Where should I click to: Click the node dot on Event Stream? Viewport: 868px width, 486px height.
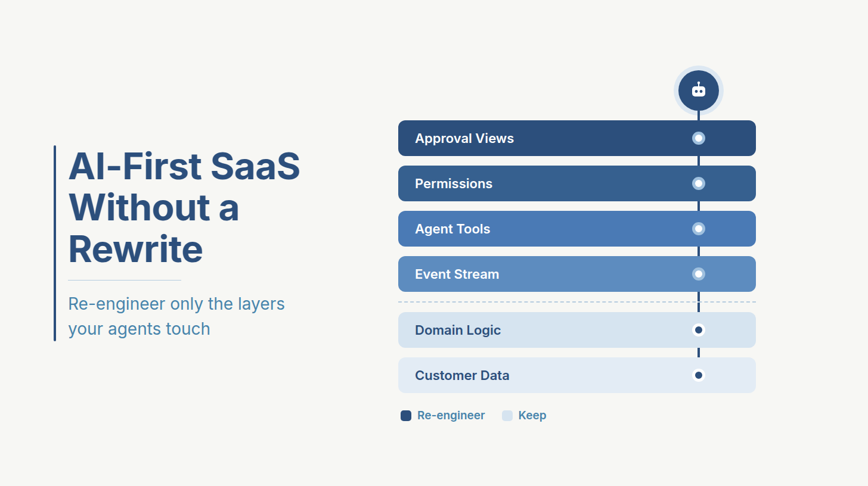699,274
